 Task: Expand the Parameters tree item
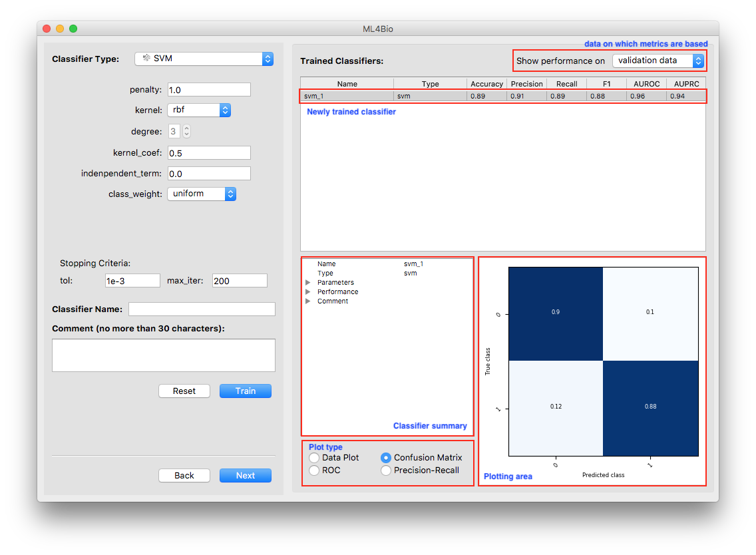(307, 283)
